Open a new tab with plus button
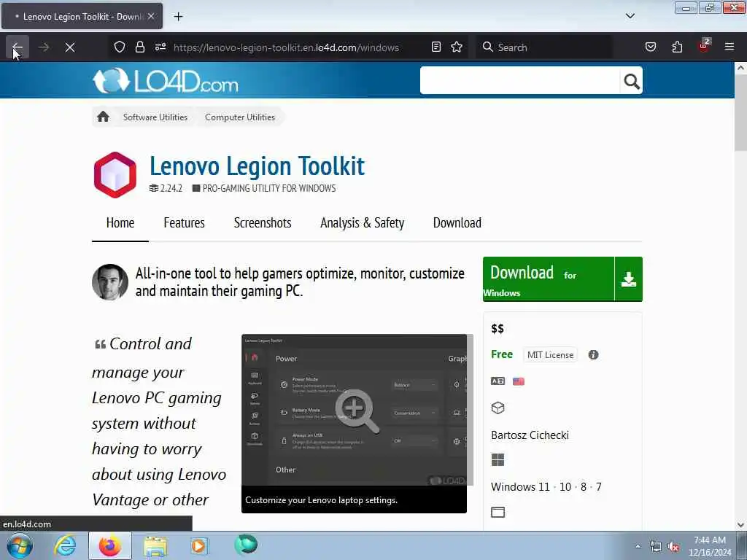The width and height of the screenshot is (747, 560). point(178,17)
